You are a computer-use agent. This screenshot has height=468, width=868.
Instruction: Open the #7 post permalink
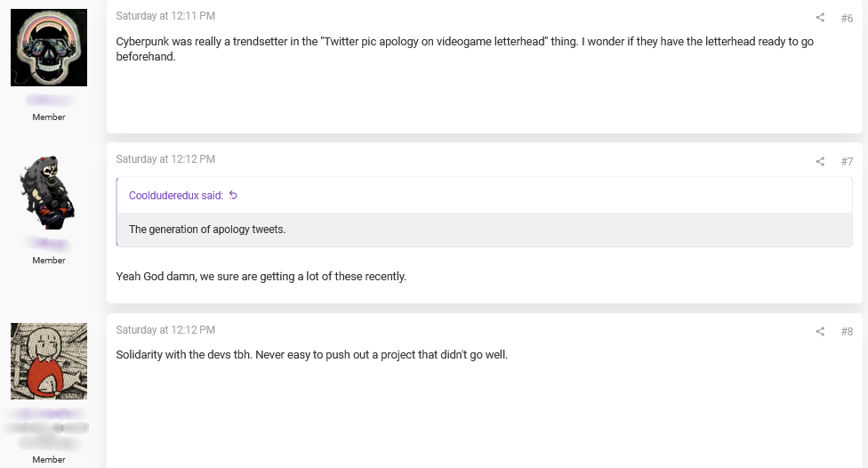tap(847, 161)
